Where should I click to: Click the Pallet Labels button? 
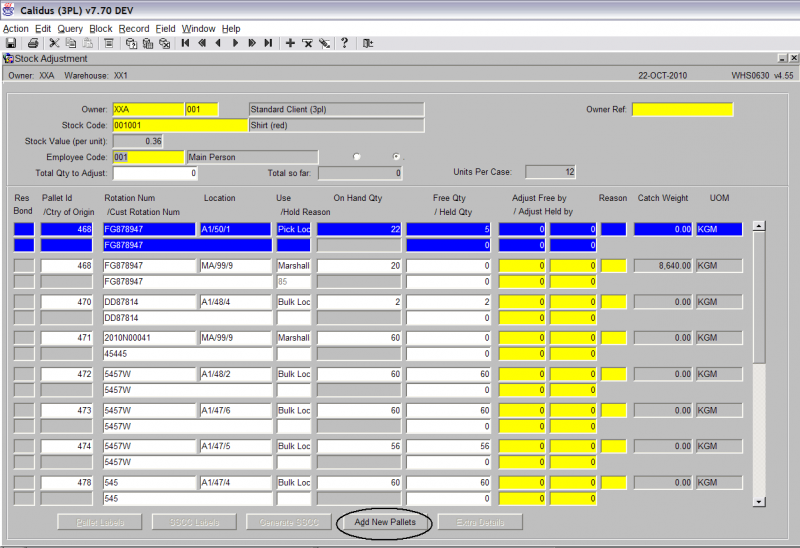pos(100,522)
